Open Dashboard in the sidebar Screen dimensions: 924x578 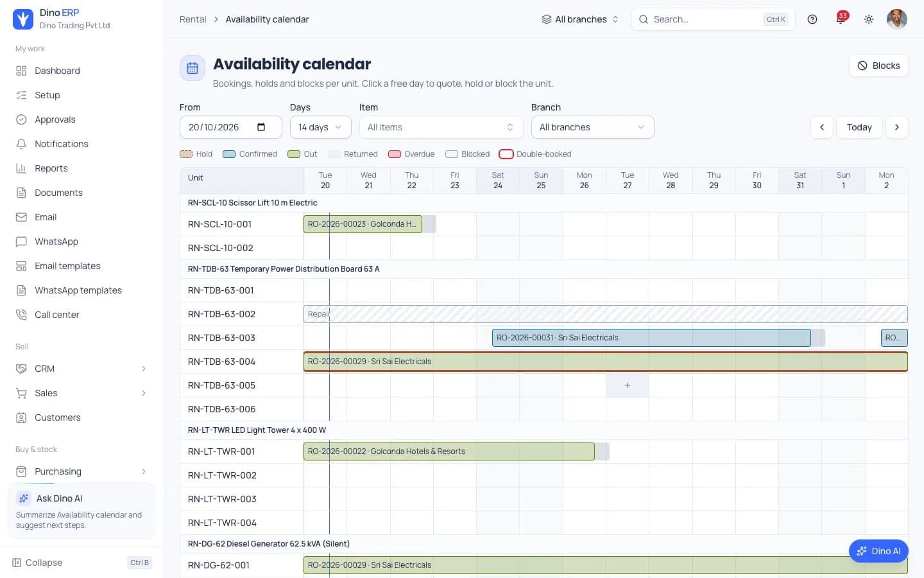(81, 71)
